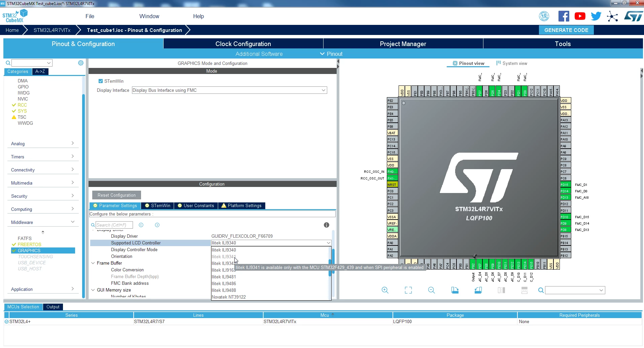The image size is (644, 348).
Task: Open the User Constants tab
Action: click(196, 205)
